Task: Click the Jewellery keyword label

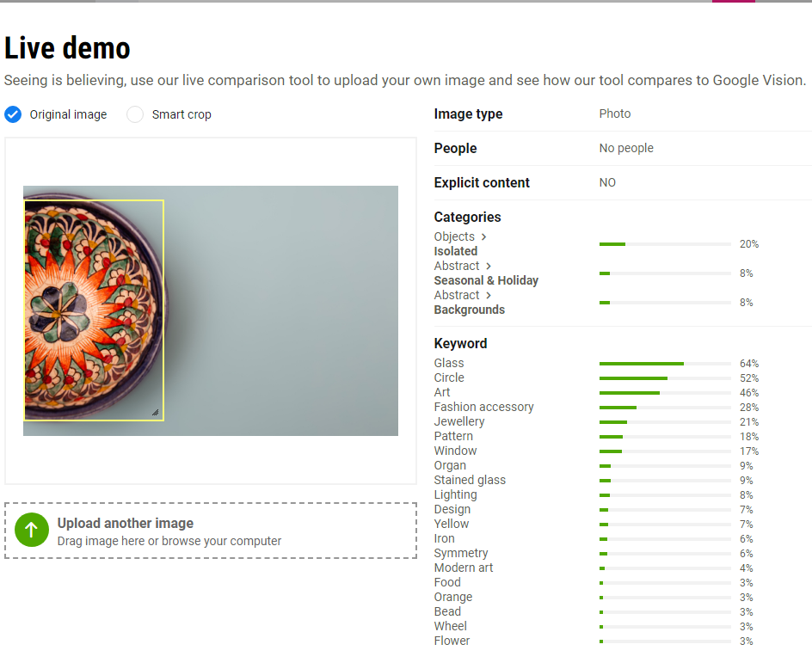Action: (459, 421)
